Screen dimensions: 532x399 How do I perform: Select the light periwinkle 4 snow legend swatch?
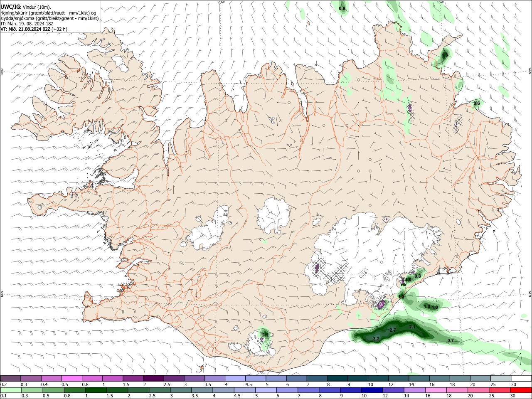coord(235,379)
